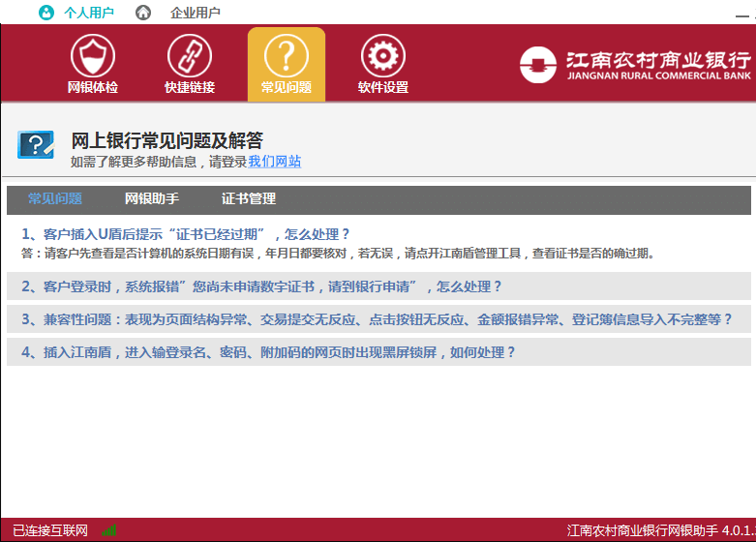Click the 个人用户 person icon
The height and width of the screenshot is (542, 756).
[46, 13]
